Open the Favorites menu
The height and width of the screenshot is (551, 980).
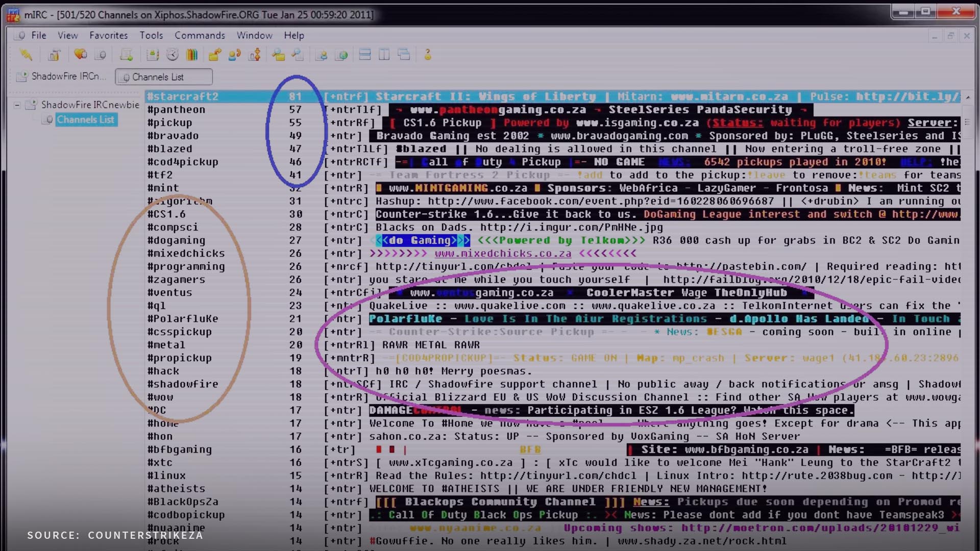coord(109,35)
